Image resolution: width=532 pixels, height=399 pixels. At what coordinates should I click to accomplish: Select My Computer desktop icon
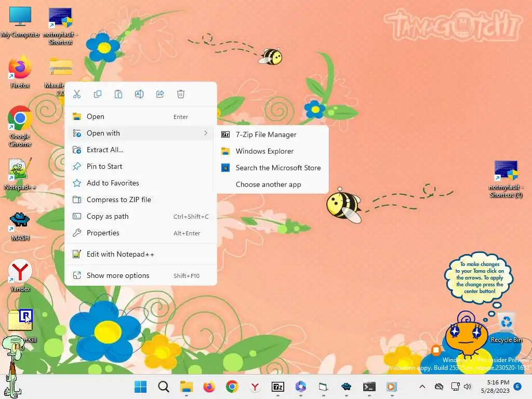click(x=20, y=22)
